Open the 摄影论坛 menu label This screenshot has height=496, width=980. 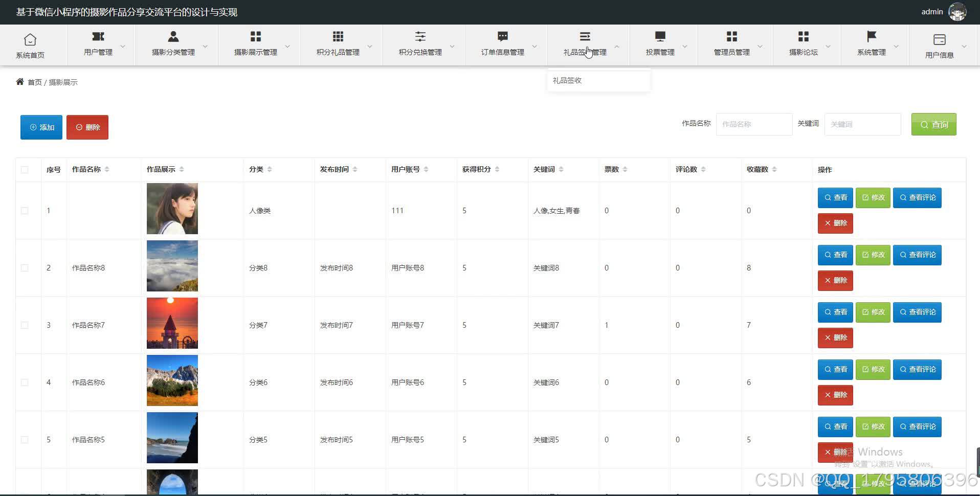pos(804,52)
